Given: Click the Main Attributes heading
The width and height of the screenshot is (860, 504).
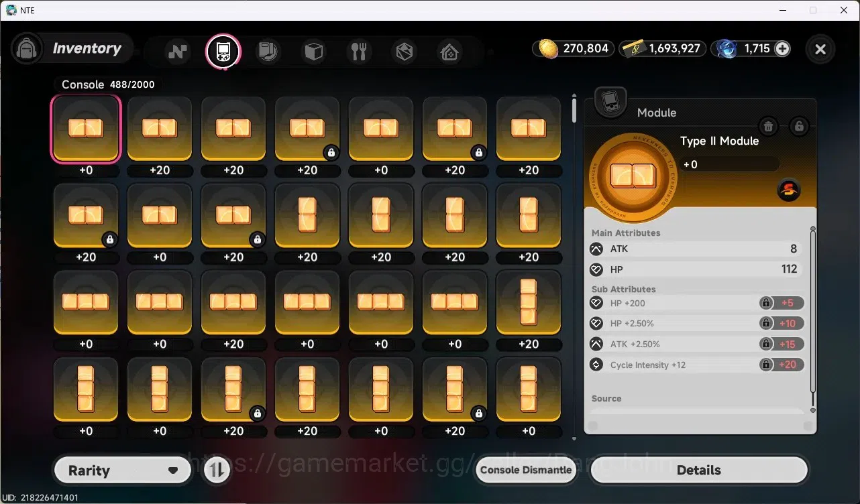Looking at the screenshot, I should point(626,233).
